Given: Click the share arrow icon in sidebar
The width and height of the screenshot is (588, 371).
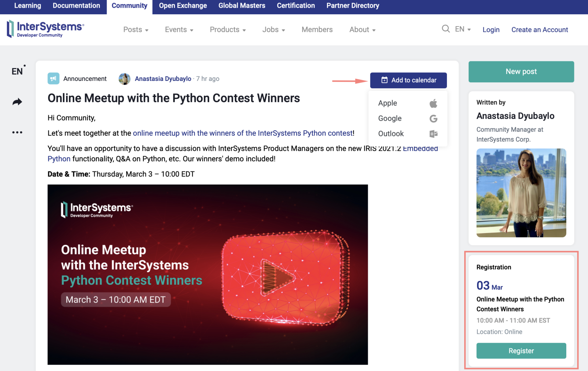Looking at the screenshot, I should click(x=17, y=102).
